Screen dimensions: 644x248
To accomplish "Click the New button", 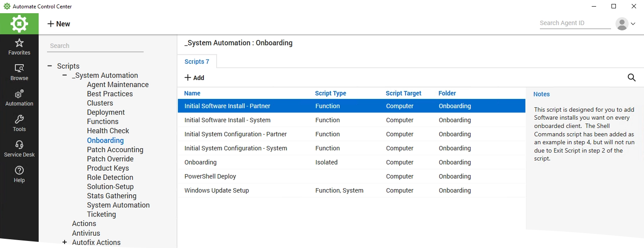I will pos(59,24).
